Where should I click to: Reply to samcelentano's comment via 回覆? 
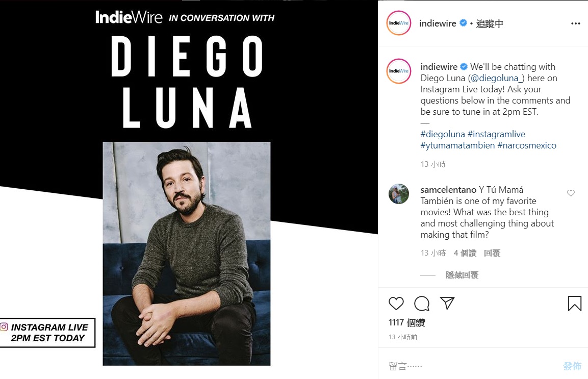coord(492,253)
